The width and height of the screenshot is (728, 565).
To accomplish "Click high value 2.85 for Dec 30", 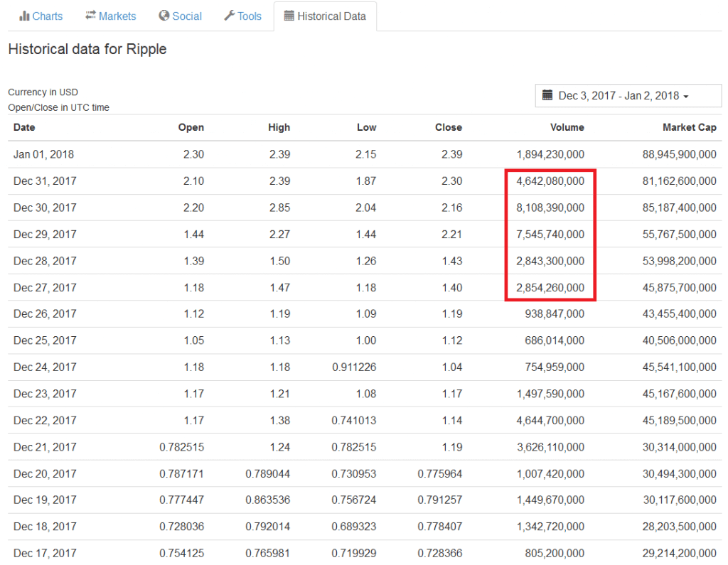I will click(280, 208).
